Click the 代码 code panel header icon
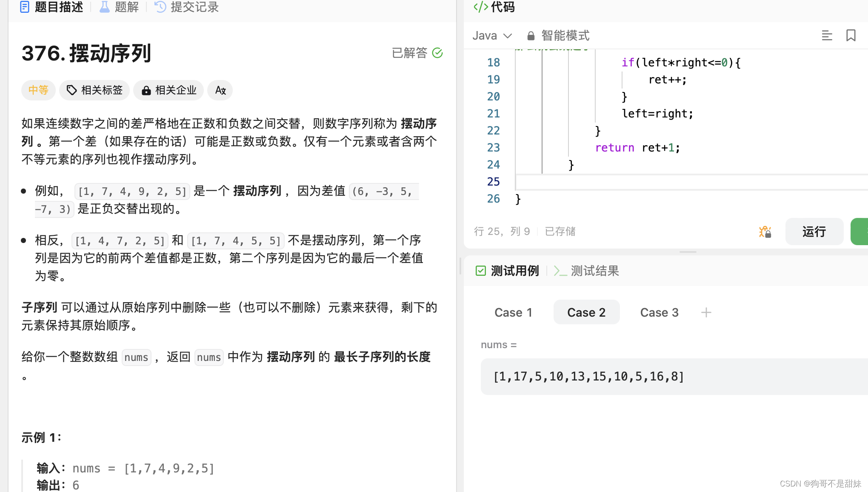The image size is (868, 492). (481, 7)
